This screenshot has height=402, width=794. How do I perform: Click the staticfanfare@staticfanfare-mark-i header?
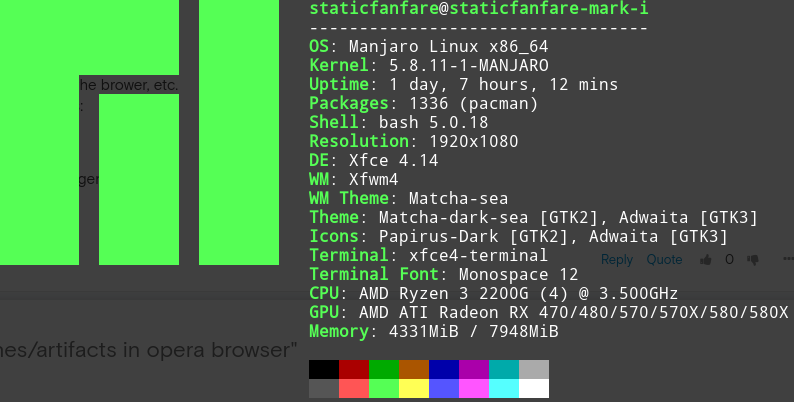(x=479, y=9)
